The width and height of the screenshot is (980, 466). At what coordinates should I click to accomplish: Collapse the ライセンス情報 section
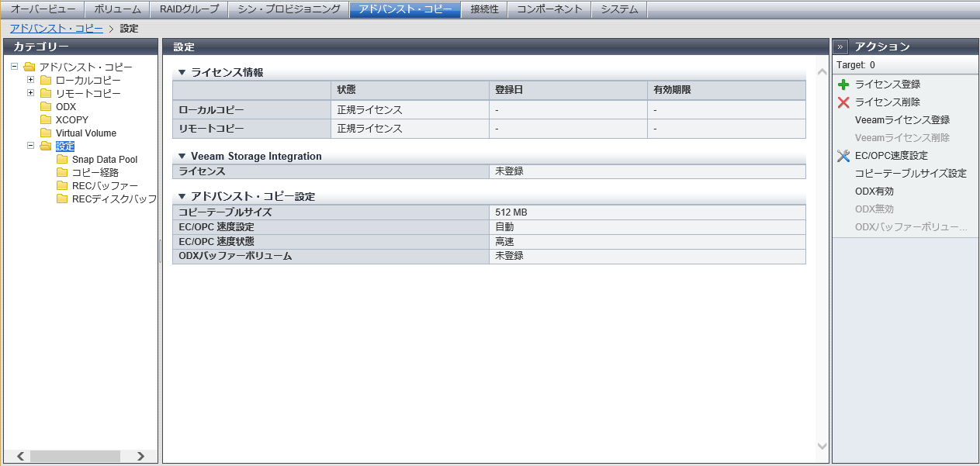182,72
